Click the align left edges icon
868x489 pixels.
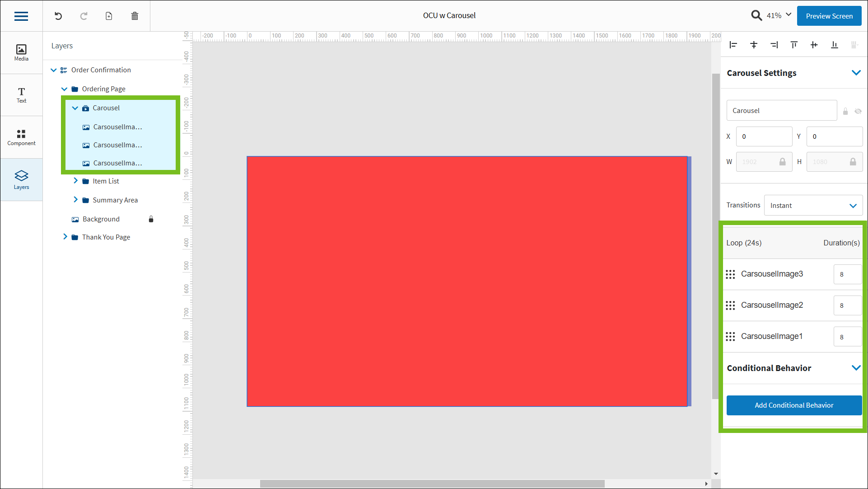(733, 45)
